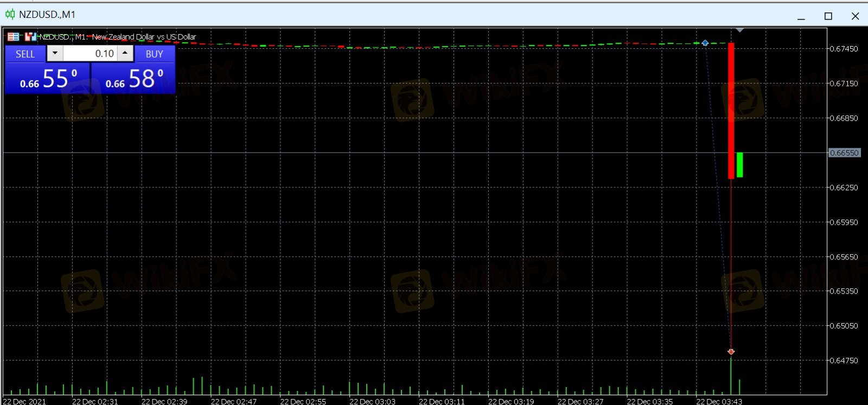
Task: Click the 0.66250 price scale label
Action: 844,188
